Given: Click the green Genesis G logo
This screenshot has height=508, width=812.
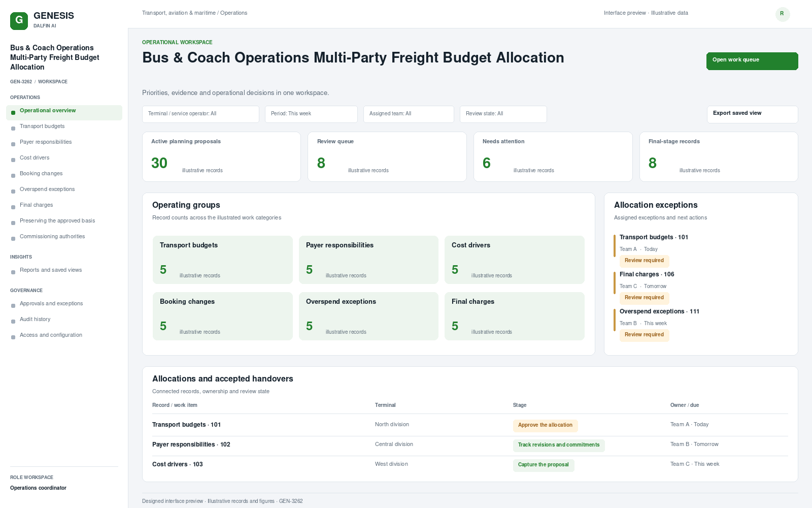Looking at the screenshot, I should point(19,21).
